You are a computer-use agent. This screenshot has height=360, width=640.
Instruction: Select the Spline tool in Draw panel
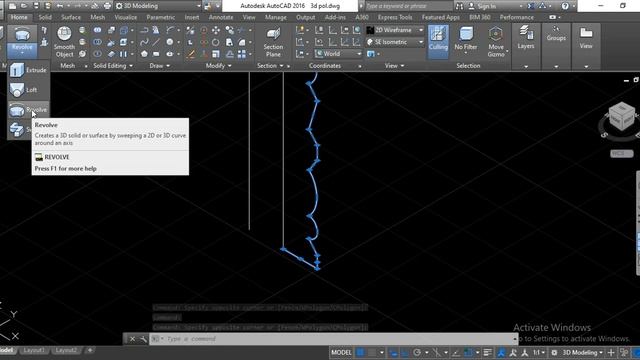(x=144, y=42)
